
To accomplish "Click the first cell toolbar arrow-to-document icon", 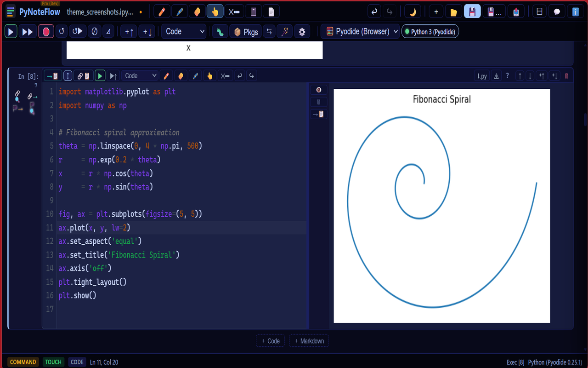I will (52, 76).
